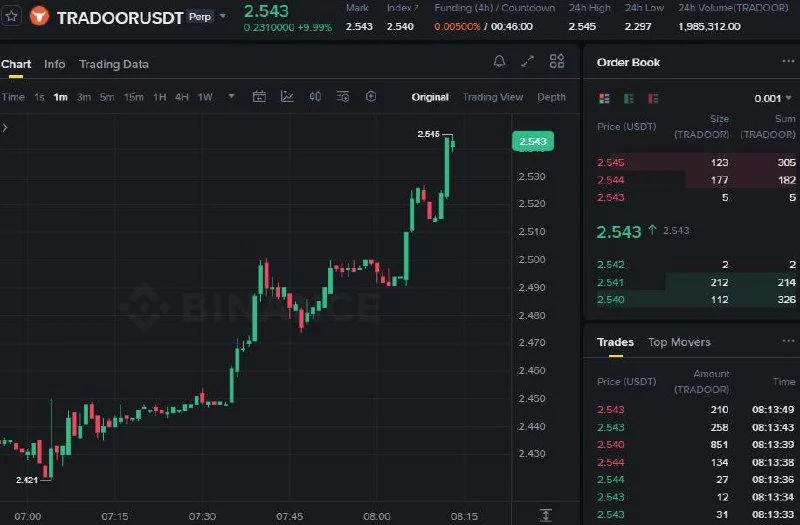The width and height of the screenshot is (800, 525).
Task: Click auto-scale icon below price axis
Action: coord(545,515)
